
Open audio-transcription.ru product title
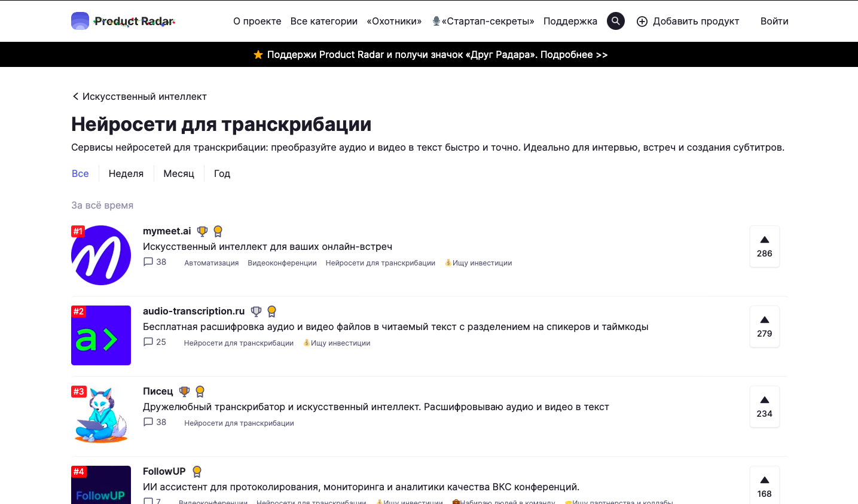[194, 311]
